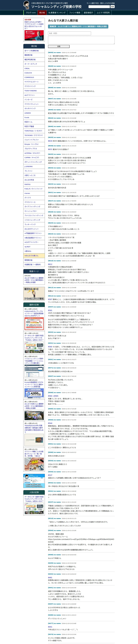Open オーナーズブック board link
Image resolution: width=138 pixels, height=644 pixels.
[x=34, y=64]
